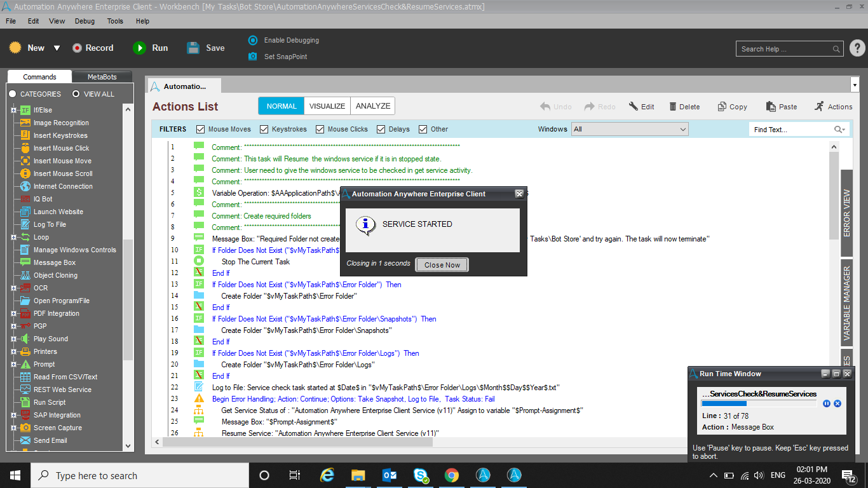Image resolution: width=868 pixels, height=488 pixels.
Task: Run the task with the green play icon
Action: pyautogui.click(x=139, y=48)
